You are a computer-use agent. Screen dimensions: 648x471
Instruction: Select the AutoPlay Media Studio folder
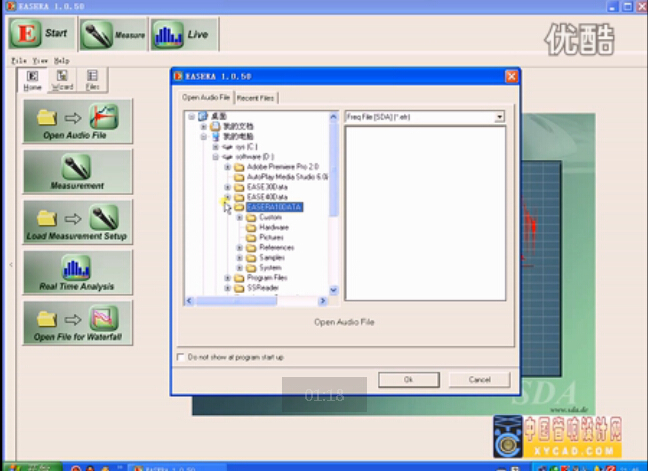click(x=287, y=177)
